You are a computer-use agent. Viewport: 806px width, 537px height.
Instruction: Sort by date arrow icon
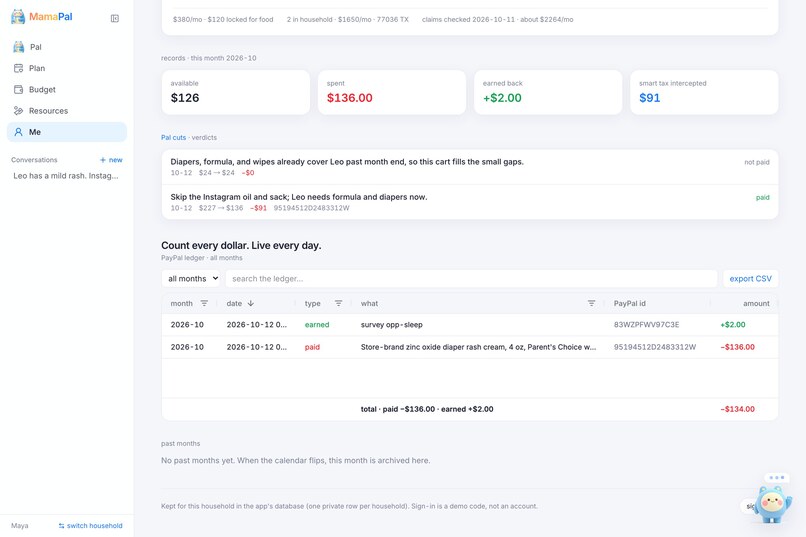pyautogui.click(x=251, y=303)
